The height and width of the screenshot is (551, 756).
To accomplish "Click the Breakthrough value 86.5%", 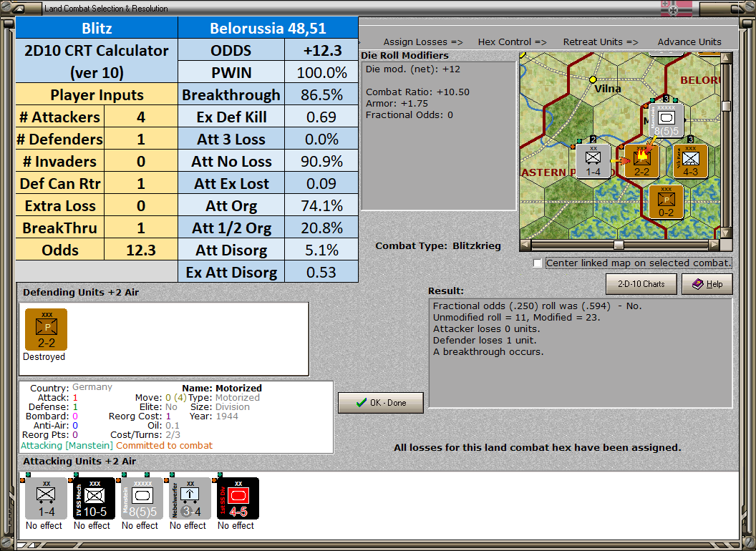I will coord(321,95).
